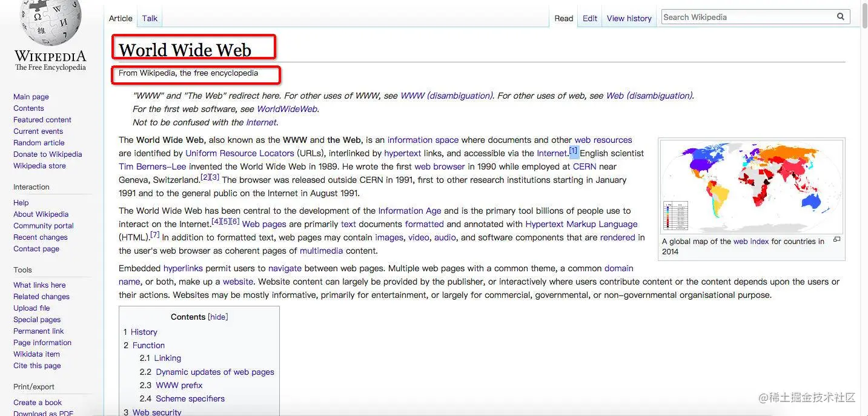The image size is (868, 416).
Task: Open Tim Berners-Lee link
Action: pyautogui.click(x=153, y=167)
